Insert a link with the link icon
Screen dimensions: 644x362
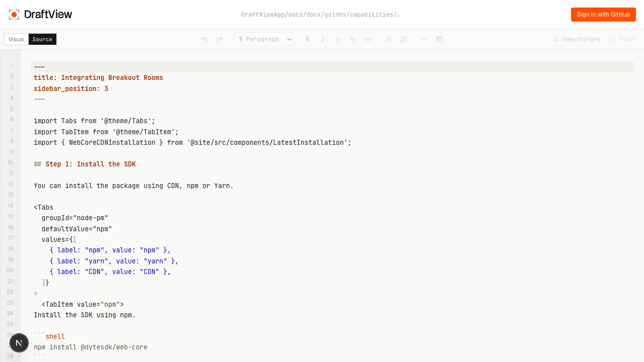pyautogui.click(x=368, y=39)
